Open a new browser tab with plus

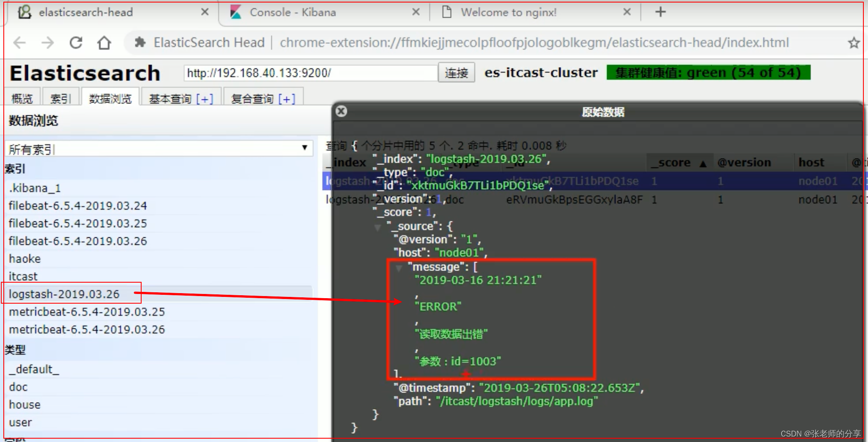pyautogui.click(x=660, y=12)
